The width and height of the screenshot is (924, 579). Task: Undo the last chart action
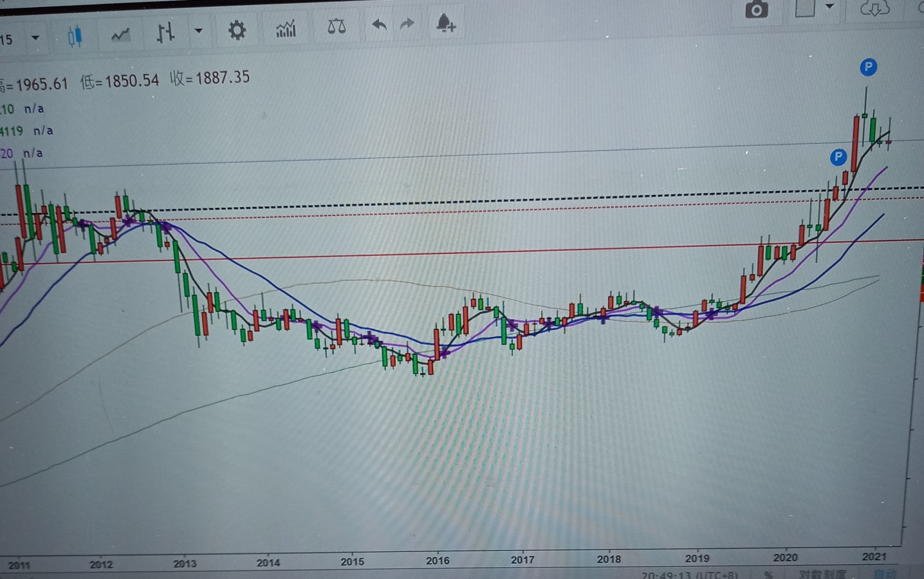[x=379, y=25]
